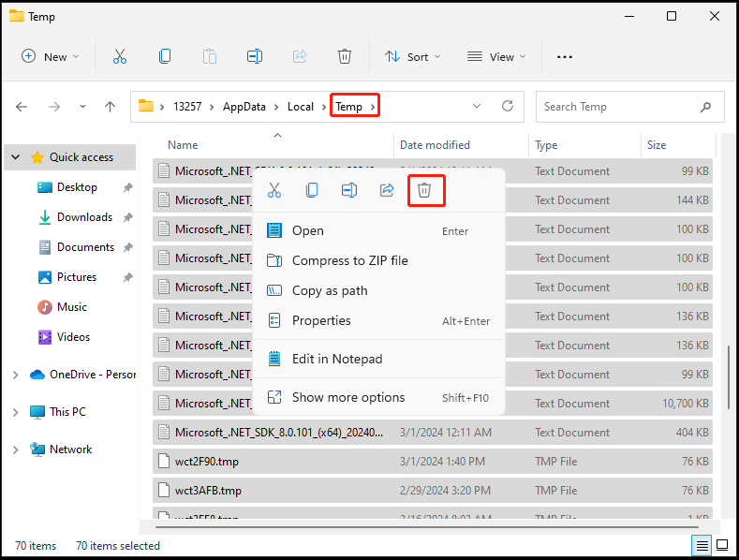Collapse the Quick access tree

click(x=16, y=157)
